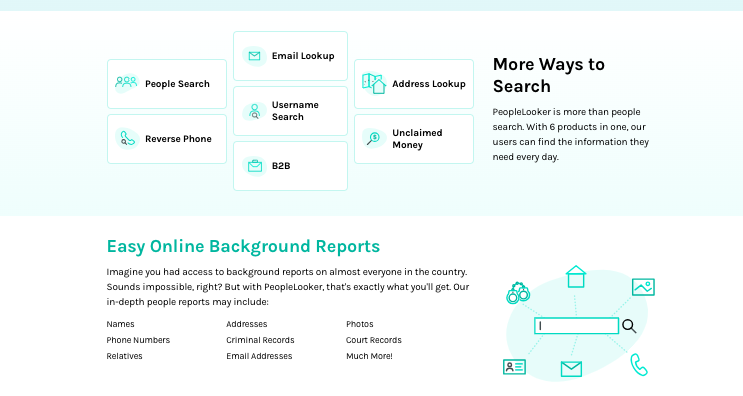This screenshot has width=743, height=396.
Task: Click the picture frame icon in illustration
Action: (x=643, y=287)
